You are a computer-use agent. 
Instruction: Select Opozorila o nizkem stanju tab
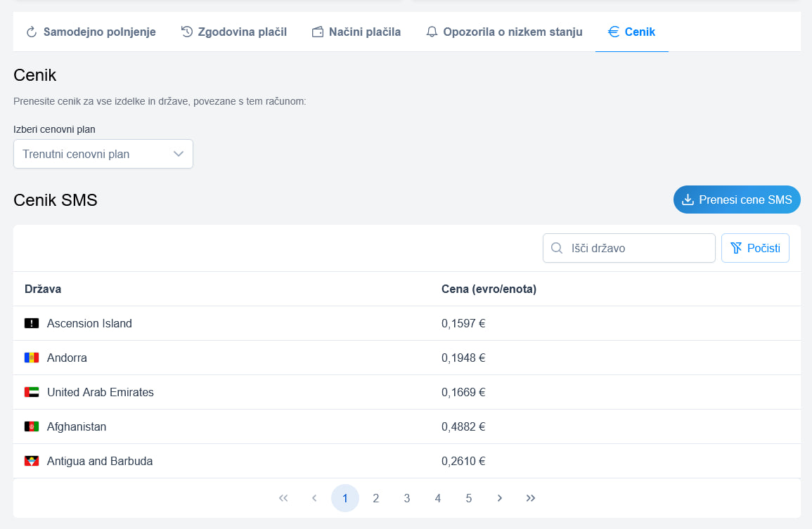504,32
